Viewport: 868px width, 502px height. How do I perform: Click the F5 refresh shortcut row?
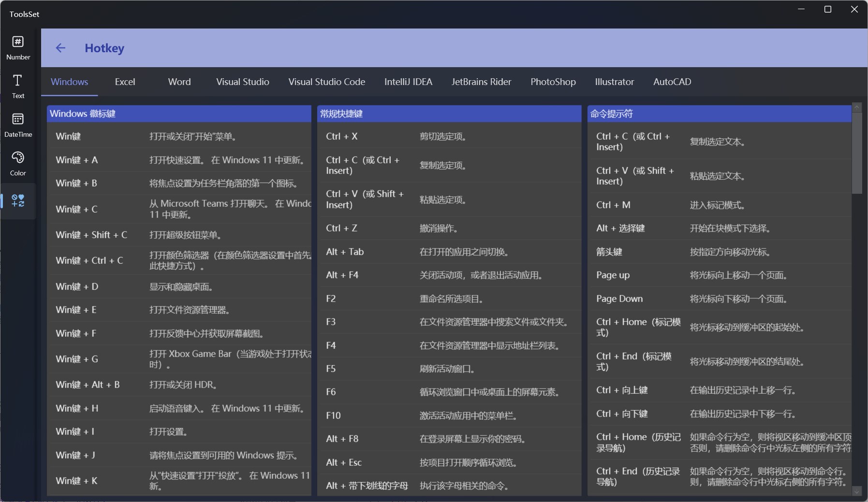tap(450, 369)
